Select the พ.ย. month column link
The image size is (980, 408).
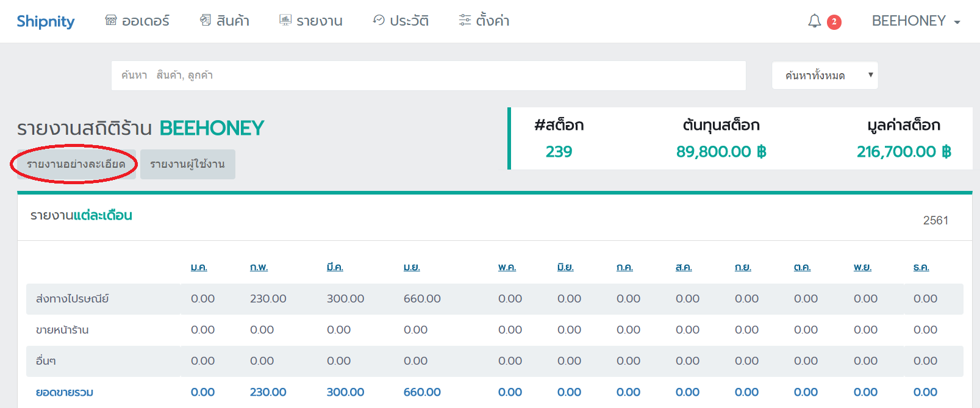click(x=862, y=267)
